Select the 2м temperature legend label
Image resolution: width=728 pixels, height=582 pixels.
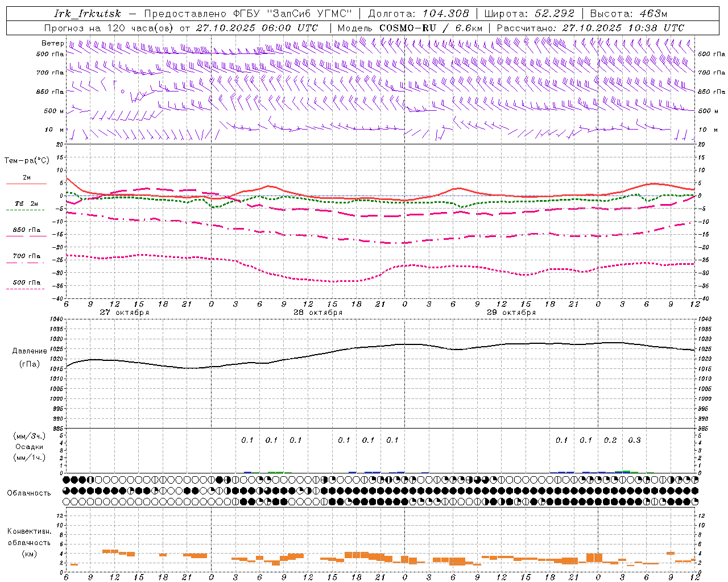coord(27,178)
